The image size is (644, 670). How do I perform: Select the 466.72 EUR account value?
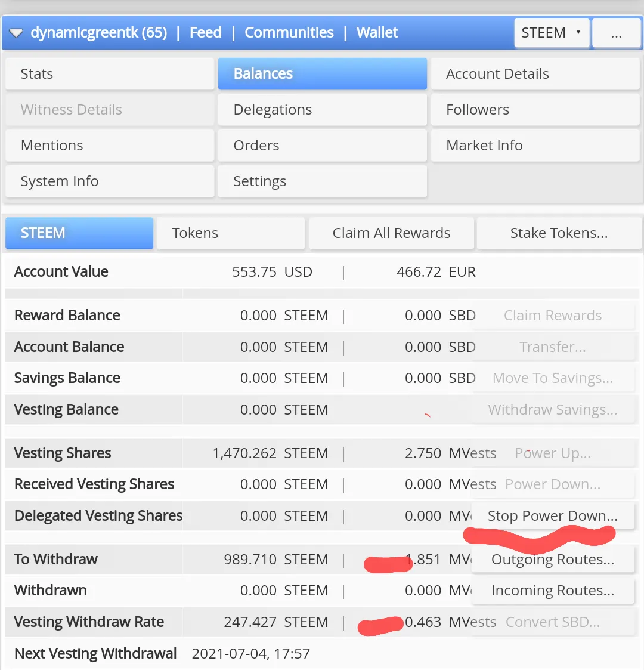click(436, 272)
